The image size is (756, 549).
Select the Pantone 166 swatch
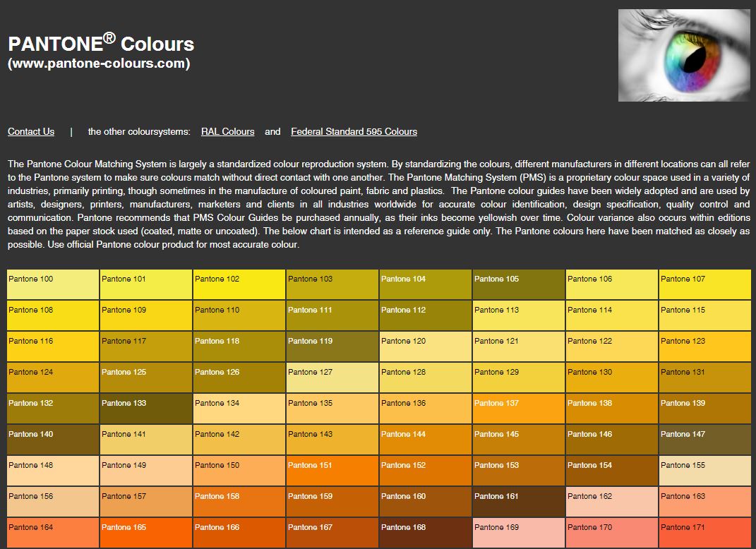pyautogui.click(x=239, y=533)
